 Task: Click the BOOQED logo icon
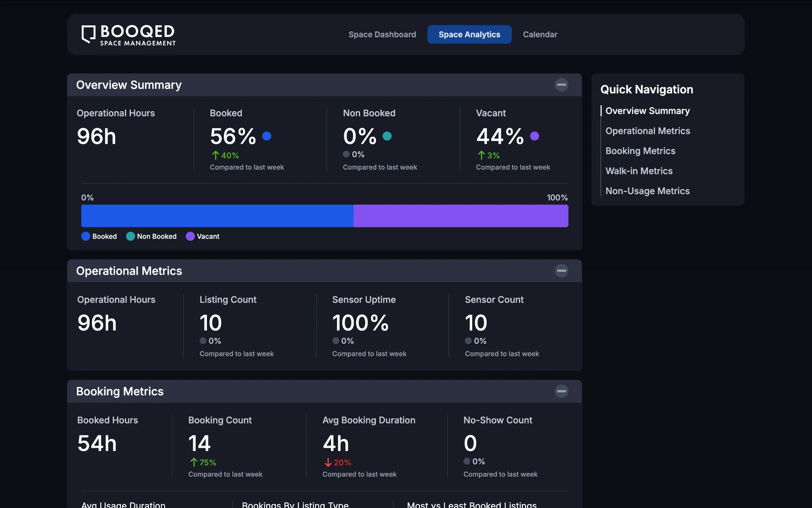click(88, 35)
